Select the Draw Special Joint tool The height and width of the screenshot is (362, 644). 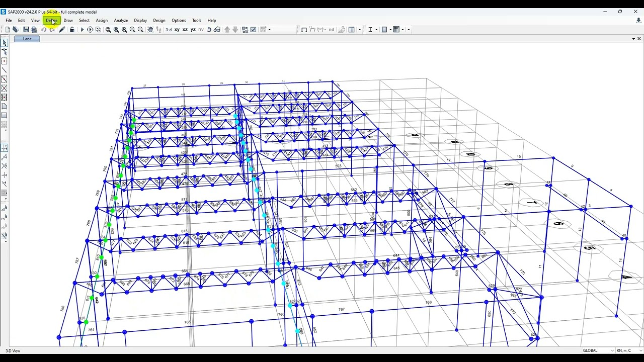point(5,61)
